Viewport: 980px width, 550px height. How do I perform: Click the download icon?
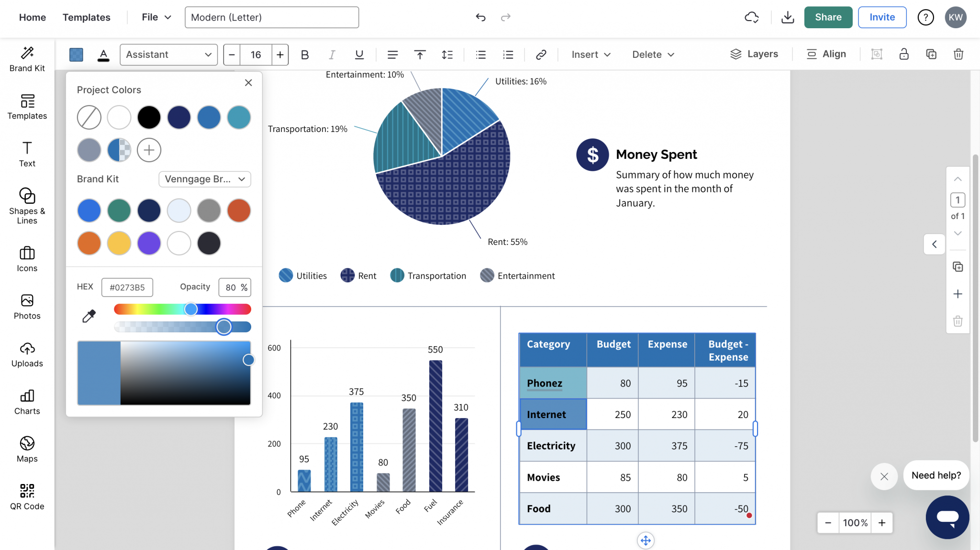[x=788, y=18]
